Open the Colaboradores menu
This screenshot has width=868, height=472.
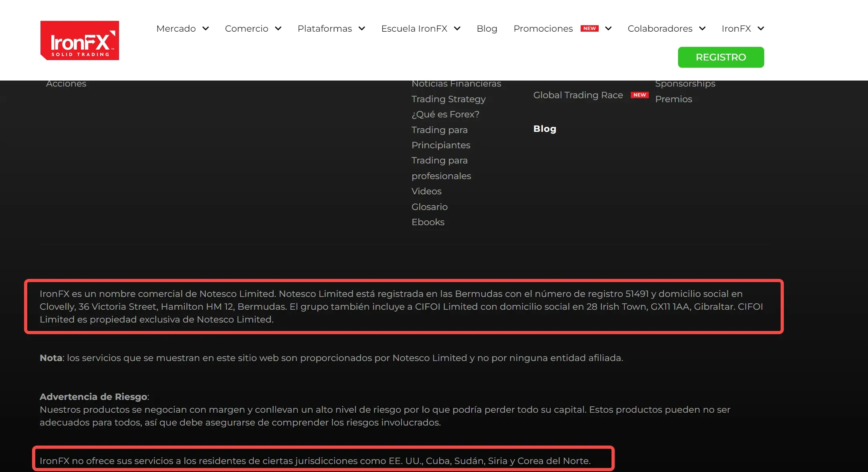pos(660,28)
